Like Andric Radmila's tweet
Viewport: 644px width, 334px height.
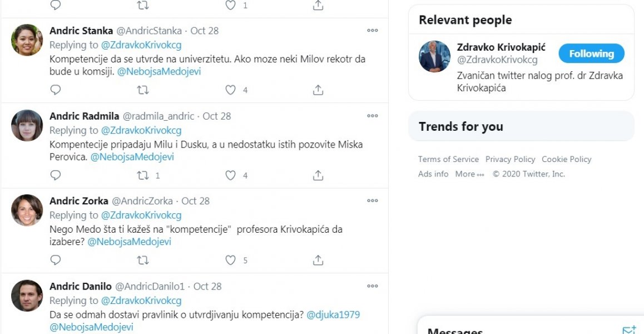[x=230, y=175]
